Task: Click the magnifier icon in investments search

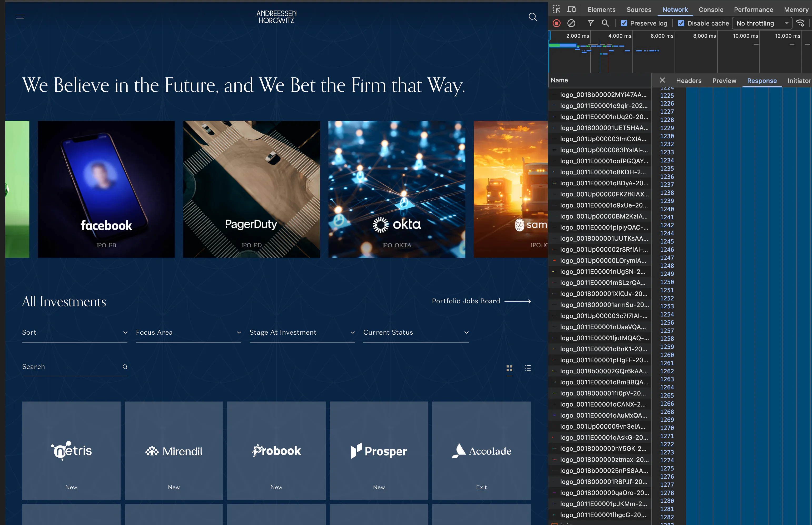Action: click(125, 367)
